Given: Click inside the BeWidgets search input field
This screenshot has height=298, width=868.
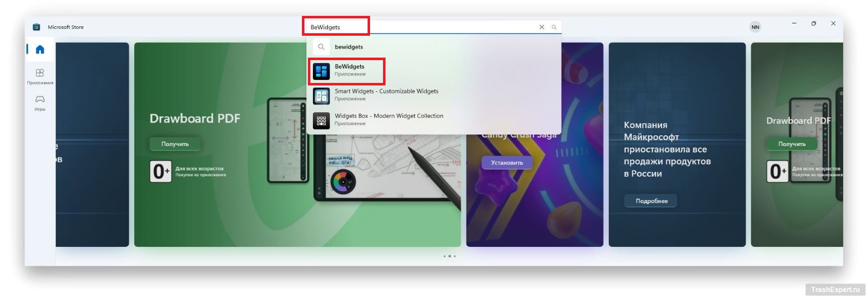Looking at the screenshot, I should (x=423, y=27).
